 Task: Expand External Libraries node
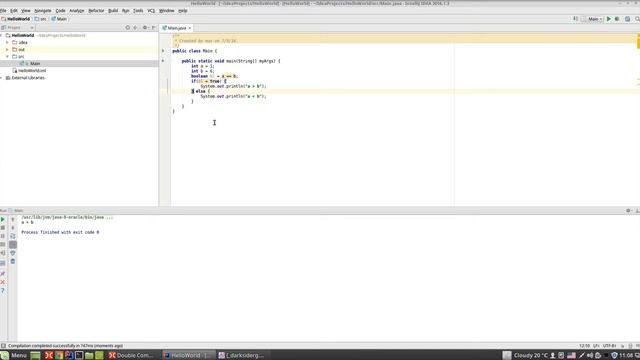click(2, 78)
